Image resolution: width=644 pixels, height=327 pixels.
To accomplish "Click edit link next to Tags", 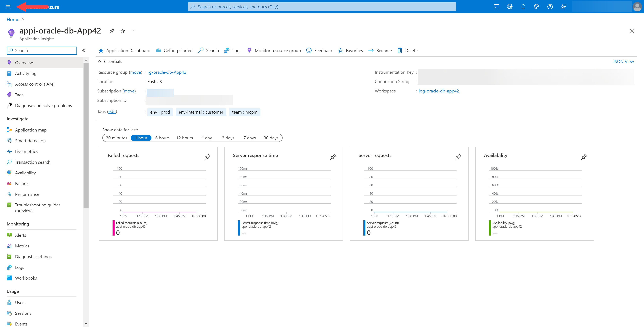I will (x=112, y=111).
